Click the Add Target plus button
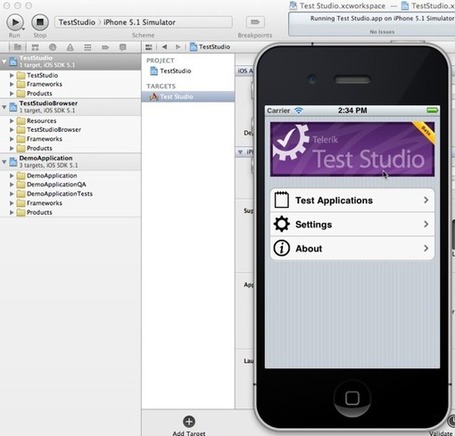The width and height of the screenshot is (455, 436). [x=189, y=422]
